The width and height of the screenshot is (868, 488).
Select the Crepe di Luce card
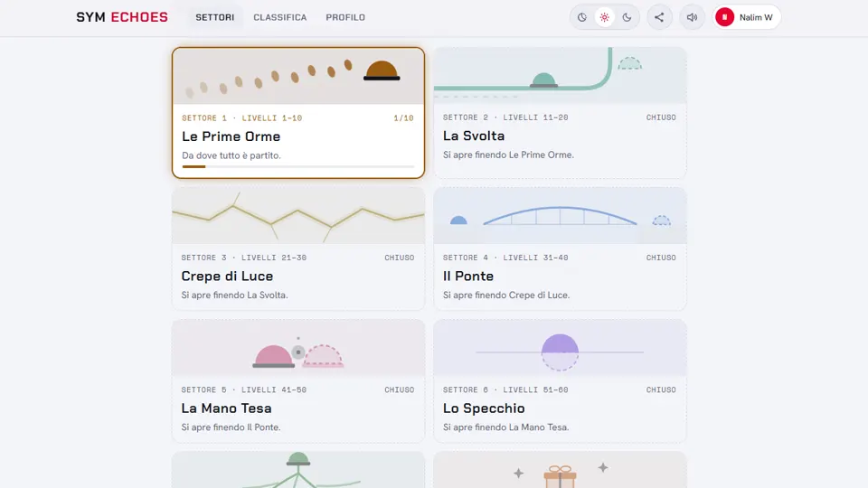pyautogui.click(x=298, y=249)
